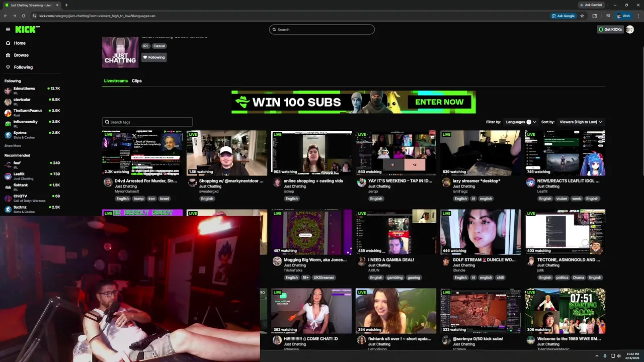This screenshot has width=644, height=362.
Task: Click inside the Search tags input
Action: click(147, 122)
